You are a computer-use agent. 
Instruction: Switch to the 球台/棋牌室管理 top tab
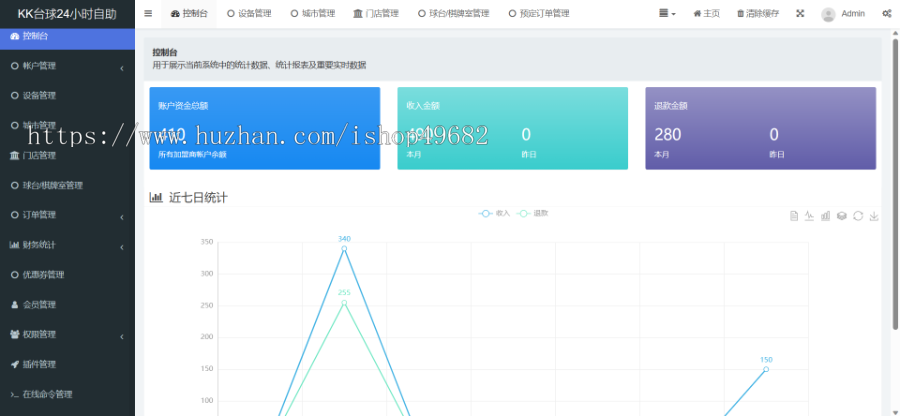453,14
